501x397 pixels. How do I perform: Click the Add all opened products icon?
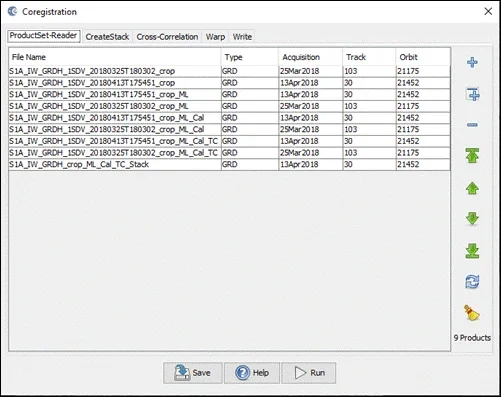472,94
